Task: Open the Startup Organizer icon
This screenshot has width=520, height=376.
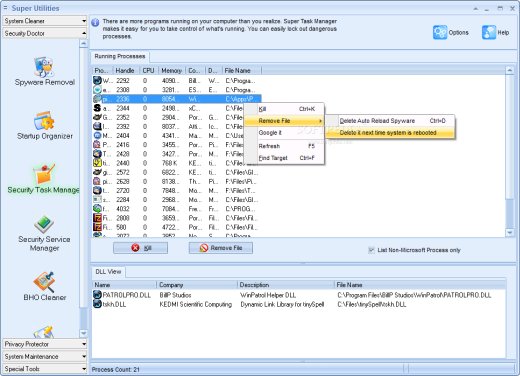Action: (44, 121)
